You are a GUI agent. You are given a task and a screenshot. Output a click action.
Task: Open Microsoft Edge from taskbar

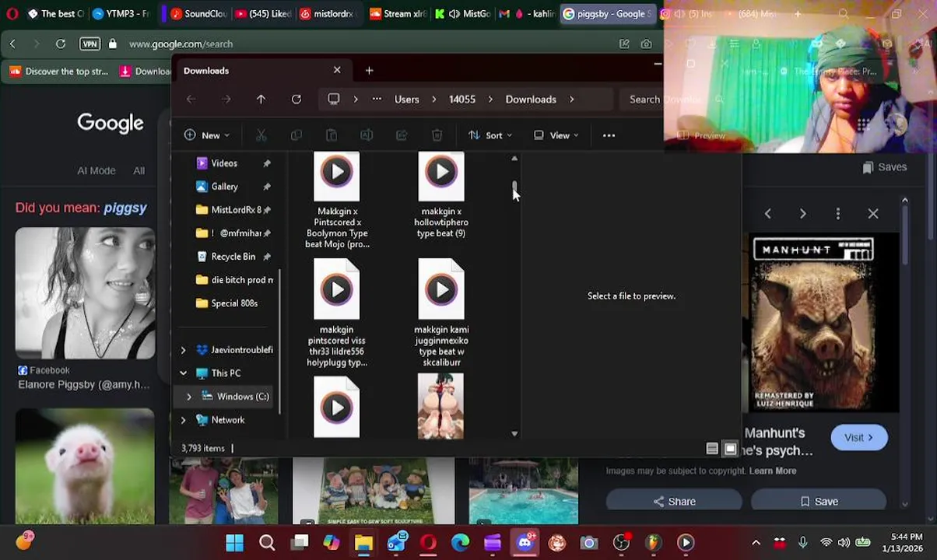tap(461, 542)
